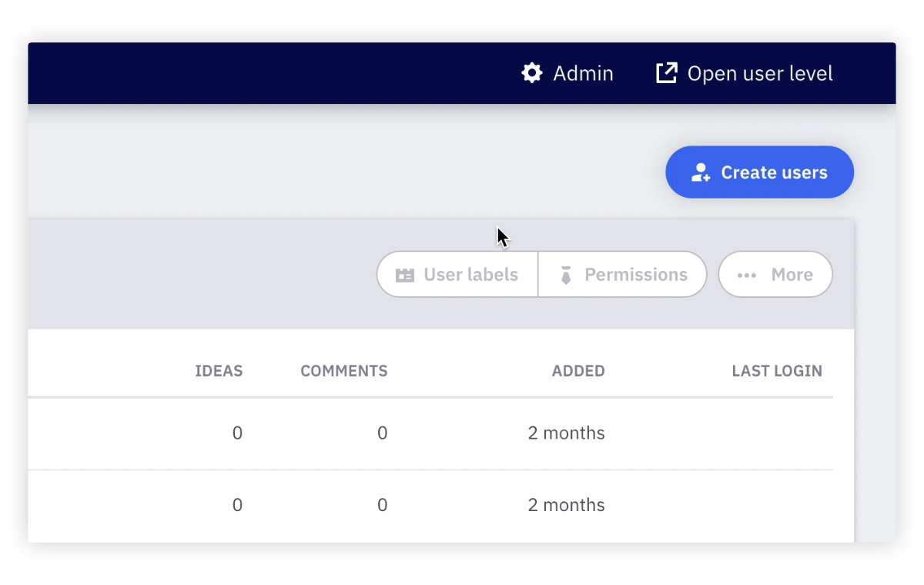This screenshot has width=924, height=585.
Task: Select second row's 2 months added value
Action: [567, 506]
